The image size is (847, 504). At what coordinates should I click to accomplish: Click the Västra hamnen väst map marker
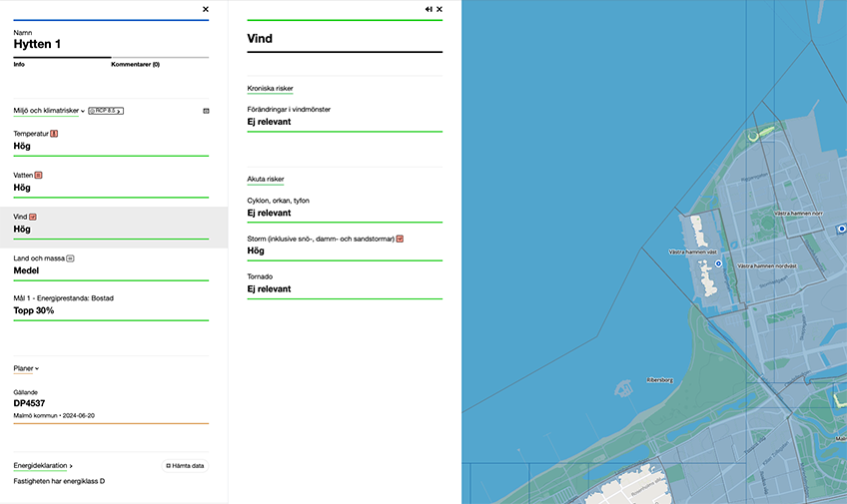[718, 263]
